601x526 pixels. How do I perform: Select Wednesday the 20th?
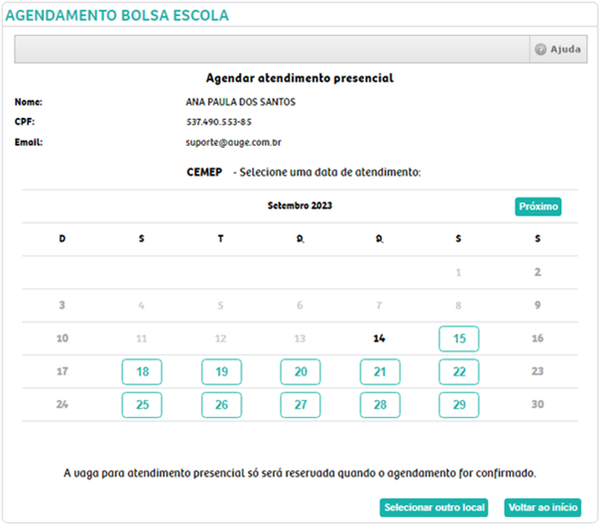coord(300,372)
